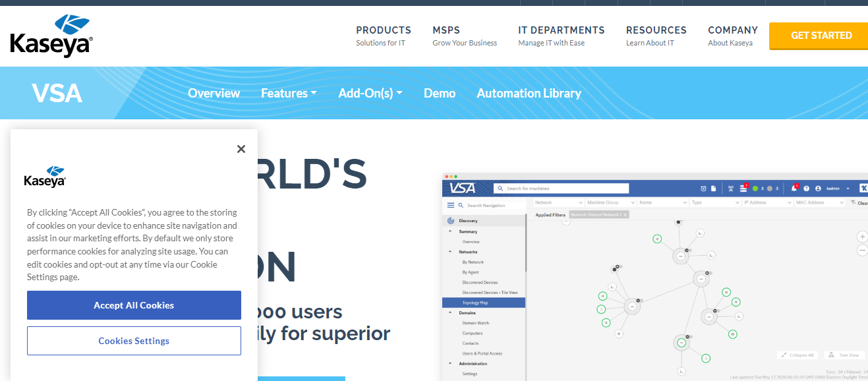Click Accept All Cookies
The height and width of the screenshot is (381, 868).
(134, 305)
